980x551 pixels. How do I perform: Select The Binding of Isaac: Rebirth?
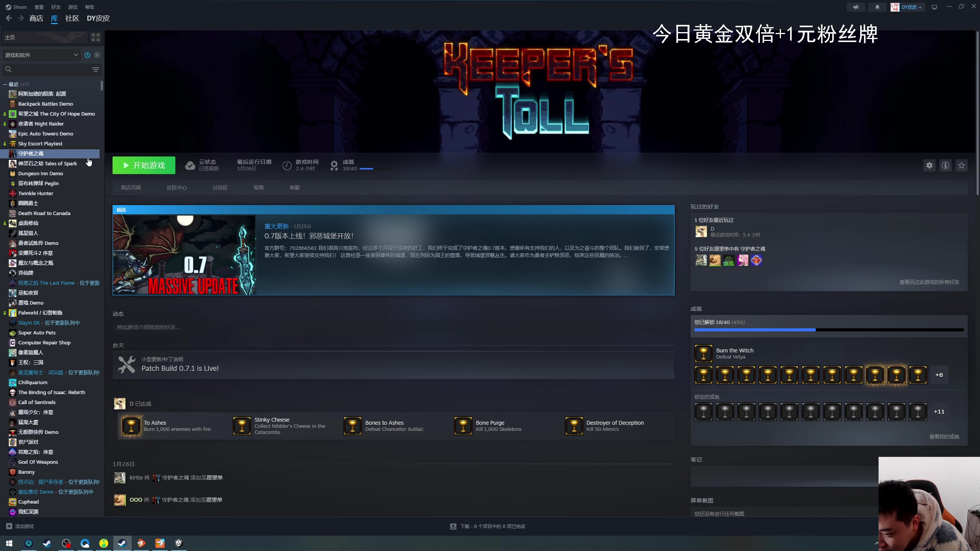(52, 392)
